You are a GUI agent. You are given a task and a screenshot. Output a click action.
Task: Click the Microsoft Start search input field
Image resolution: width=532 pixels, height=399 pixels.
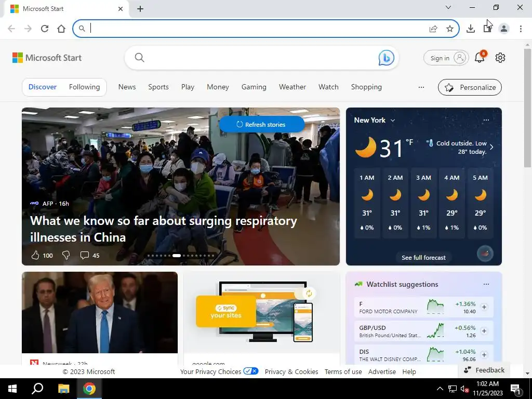[261, 58]
